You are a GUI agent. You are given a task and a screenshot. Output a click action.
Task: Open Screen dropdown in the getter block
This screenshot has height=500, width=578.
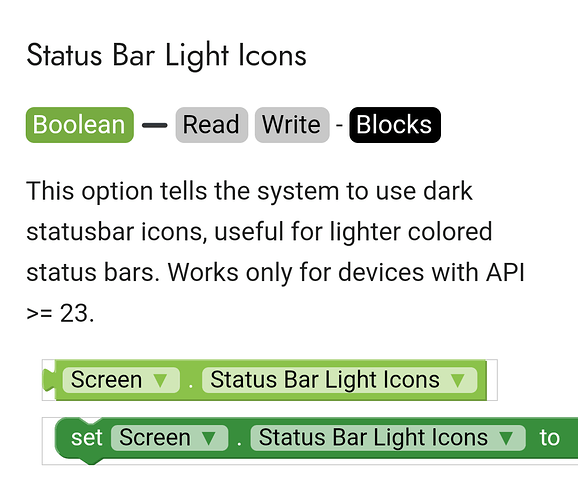(x=121, y=380)
